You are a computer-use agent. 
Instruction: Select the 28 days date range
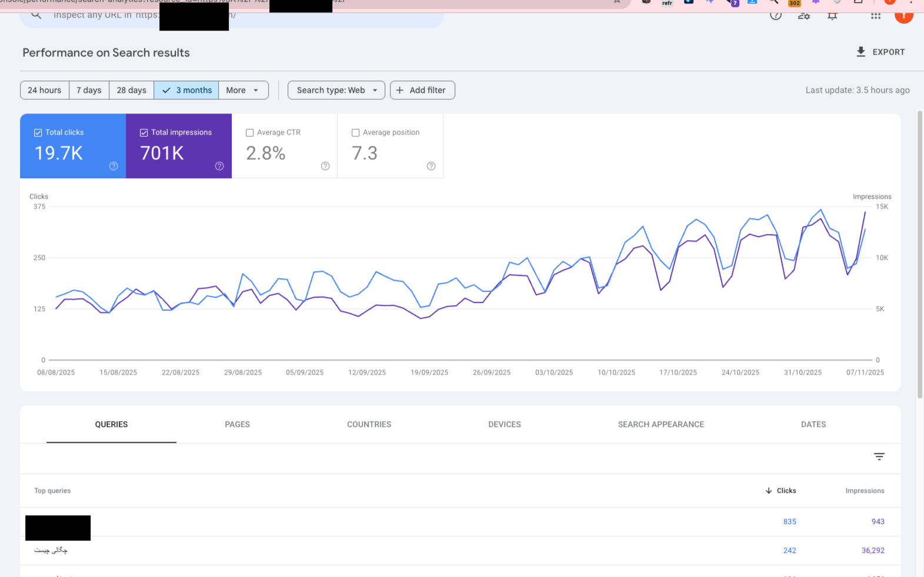[x=132, y=90]
